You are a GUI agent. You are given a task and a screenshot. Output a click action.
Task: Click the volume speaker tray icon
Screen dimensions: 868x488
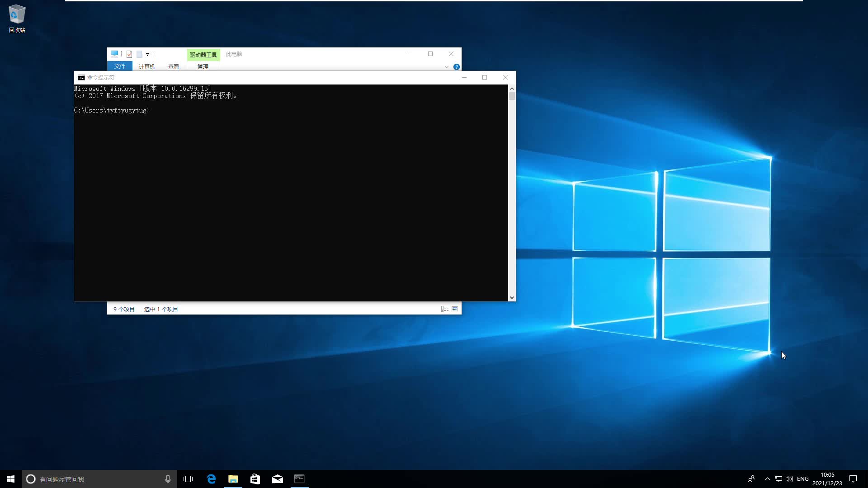click(x=789, y=479)
